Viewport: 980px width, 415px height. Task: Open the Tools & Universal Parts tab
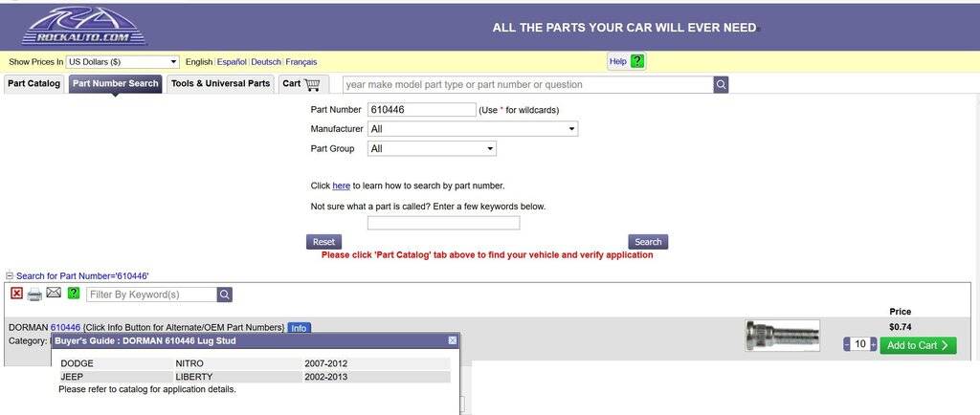pyautogui.click(x=220, y=84)
